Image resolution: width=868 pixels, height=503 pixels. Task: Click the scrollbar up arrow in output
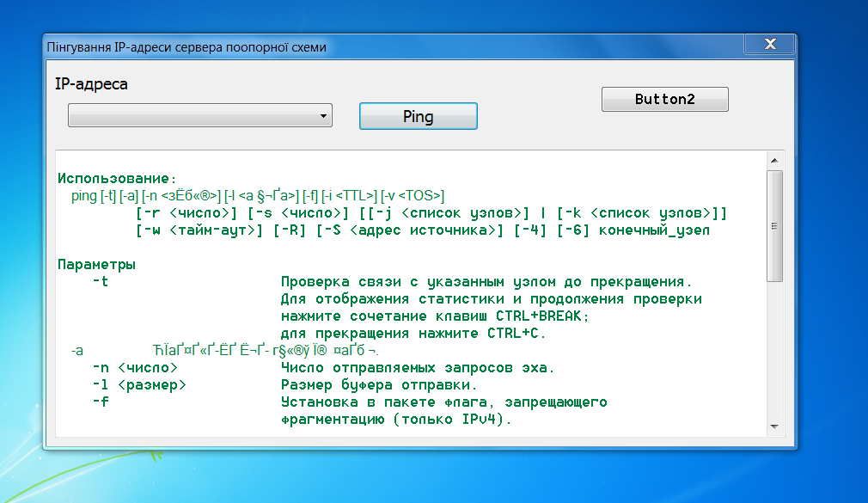(774, 160)
